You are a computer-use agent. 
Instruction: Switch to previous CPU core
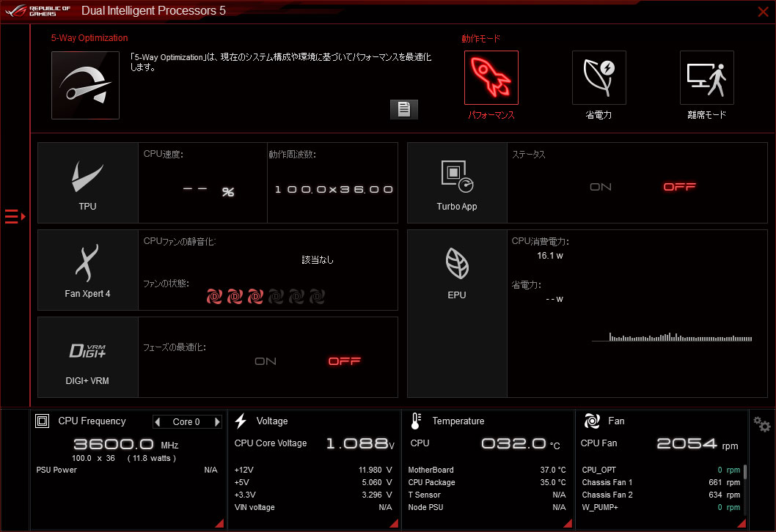[158, 422]
